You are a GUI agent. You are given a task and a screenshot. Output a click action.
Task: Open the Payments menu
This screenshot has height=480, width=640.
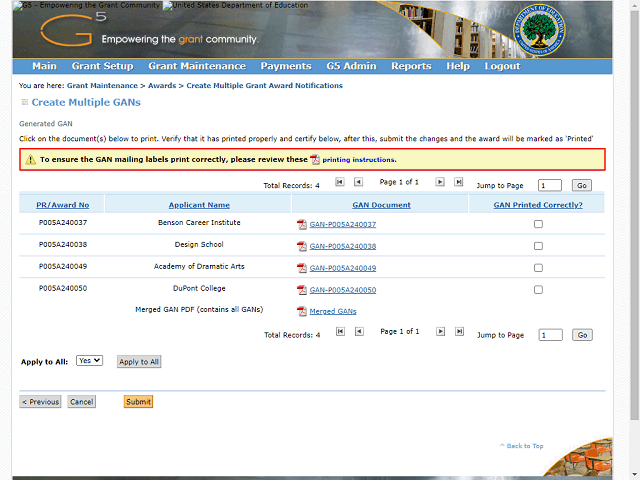click(x=286, y=67)
